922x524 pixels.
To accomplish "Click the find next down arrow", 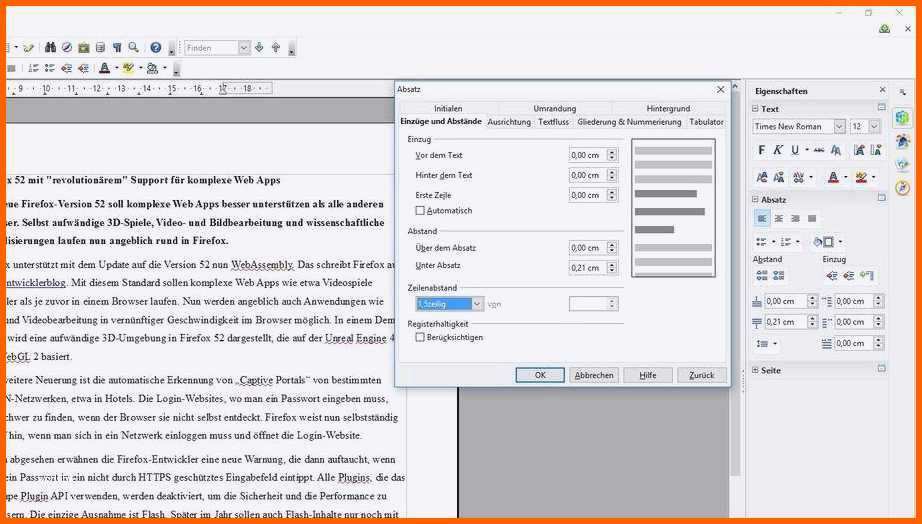I will 259,48.
